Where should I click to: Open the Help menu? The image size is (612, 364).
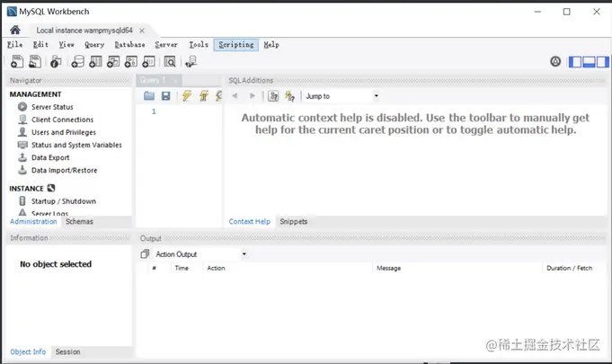click(271, 44)
